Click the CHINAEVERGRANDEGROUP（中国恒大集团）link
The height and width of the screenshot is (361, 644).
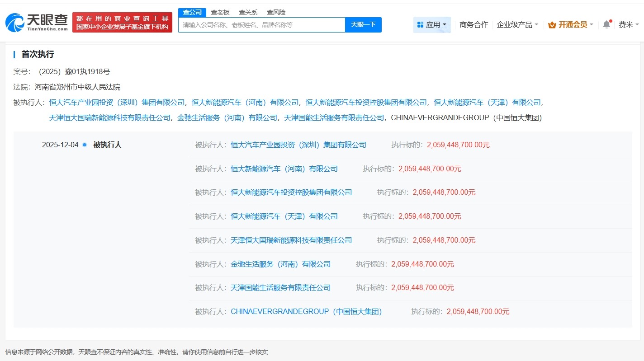pyautogui.click(x=306, y=311)
